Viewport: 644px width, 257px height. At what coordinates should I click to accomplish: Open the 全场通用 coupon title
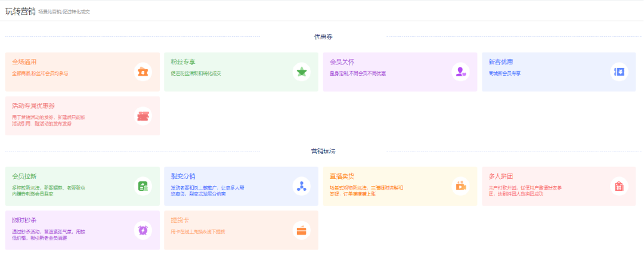click(24, 62)
